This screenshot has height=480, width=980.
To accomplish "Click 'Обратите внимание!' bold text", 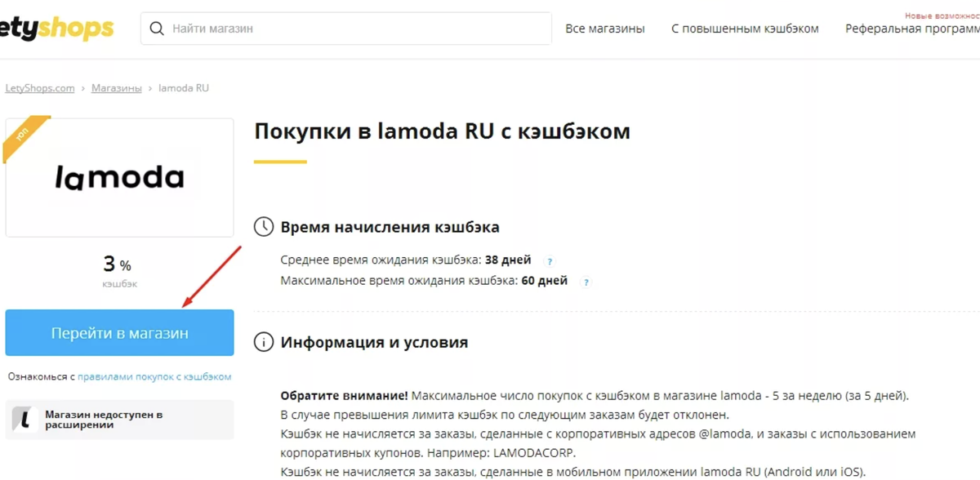I will coord(344,395).
